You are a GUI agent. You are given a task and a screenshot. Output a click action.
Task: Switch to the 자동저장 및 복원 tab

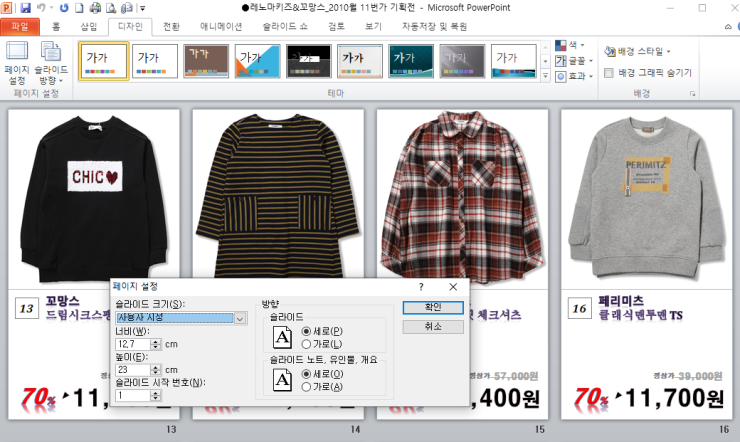tap(434, 26)
